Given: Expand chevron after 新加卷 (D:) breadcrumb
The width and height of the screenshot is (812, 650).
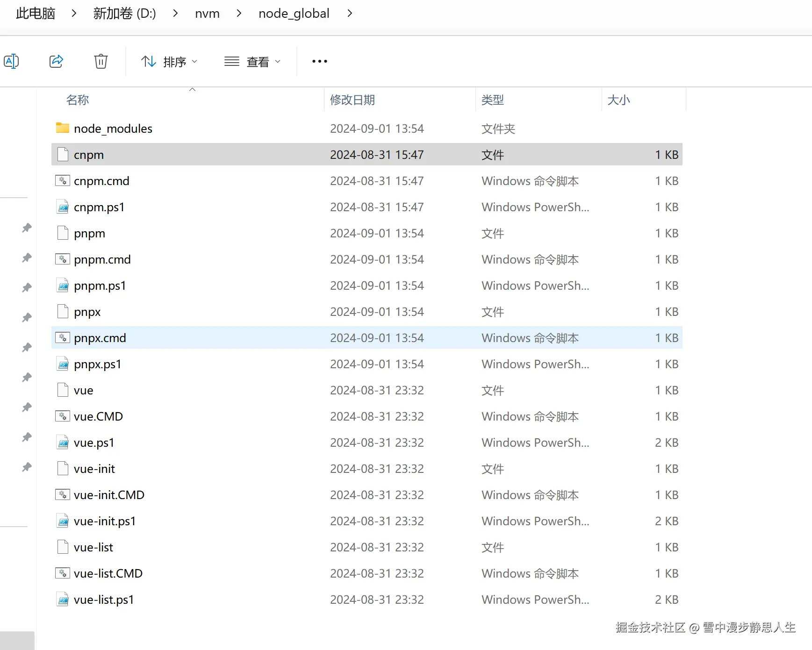Looking at the screenshot, I should point(175,14).
